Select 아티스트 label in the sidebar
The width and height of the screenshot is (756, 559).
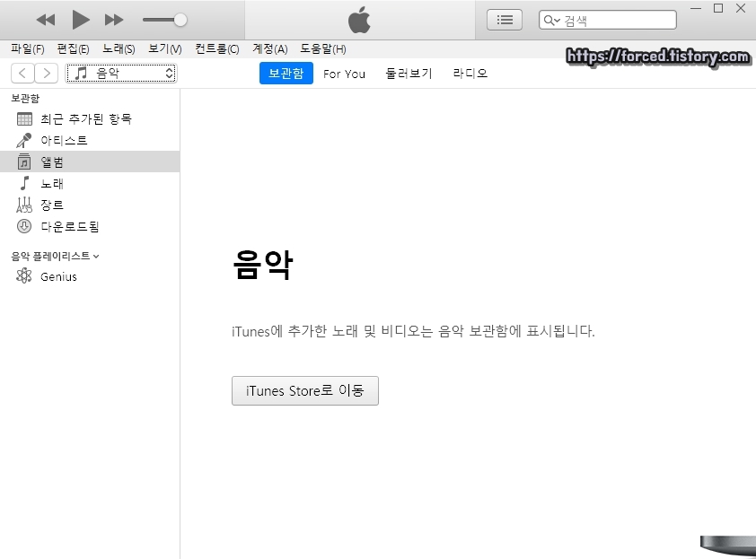tap(64, 140)
